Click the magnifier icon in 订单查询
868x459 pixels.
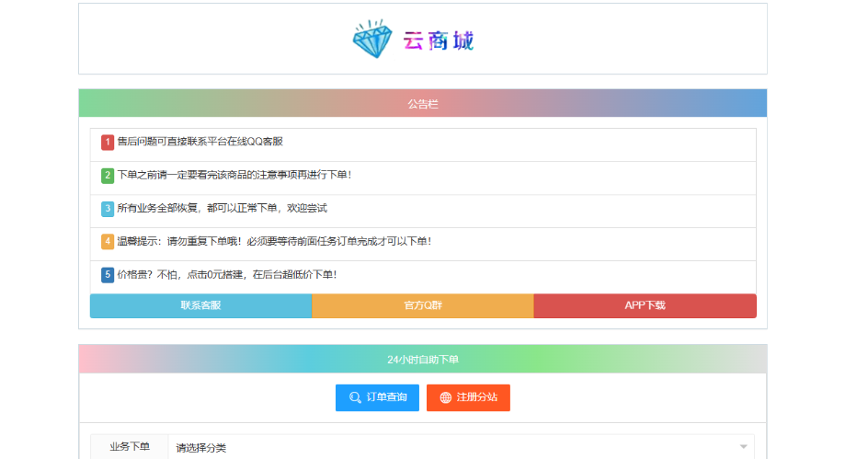tap(355, 398)
